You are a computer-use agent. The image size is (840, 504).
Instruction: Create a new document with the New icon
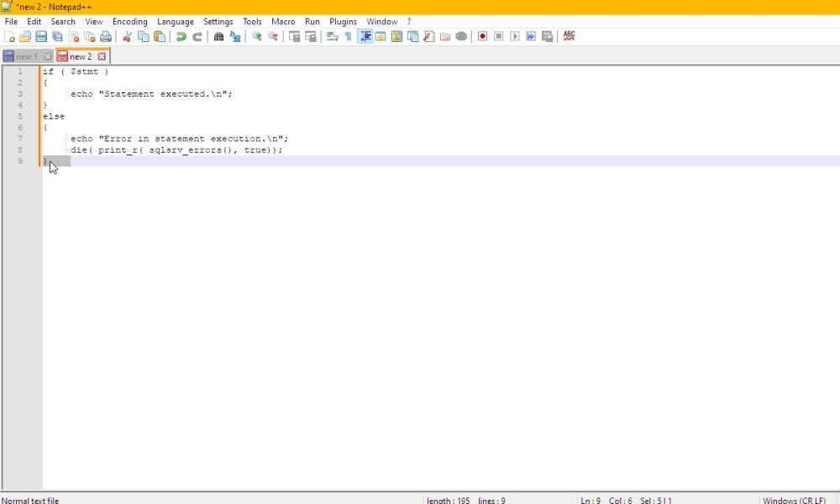[x=9, y=36]
